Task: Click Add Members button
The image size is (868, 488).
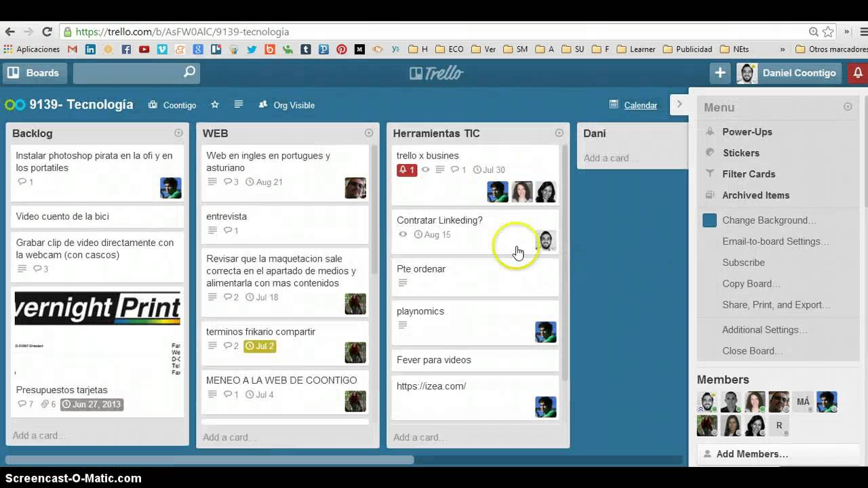Action: point(778,454)
